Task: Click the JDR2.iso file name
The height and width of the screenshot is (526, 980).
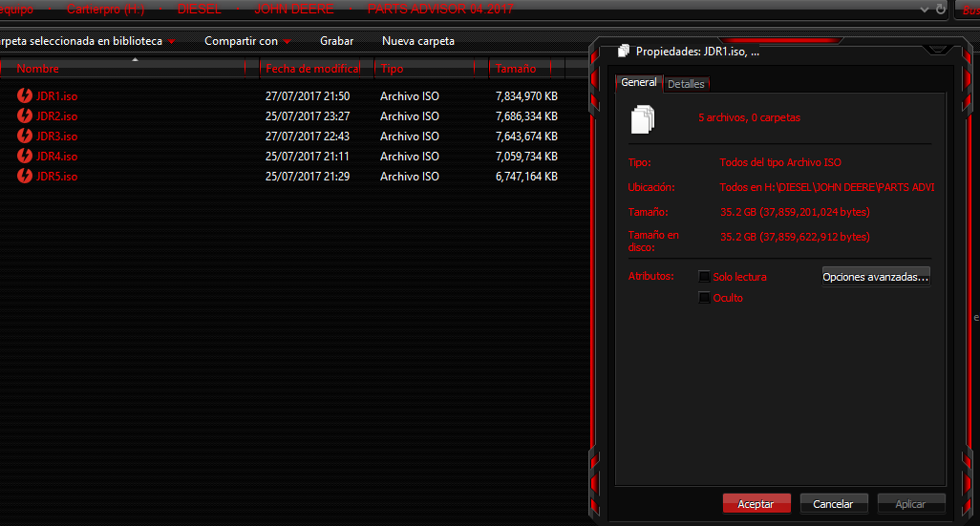Action: coord(57,116)
